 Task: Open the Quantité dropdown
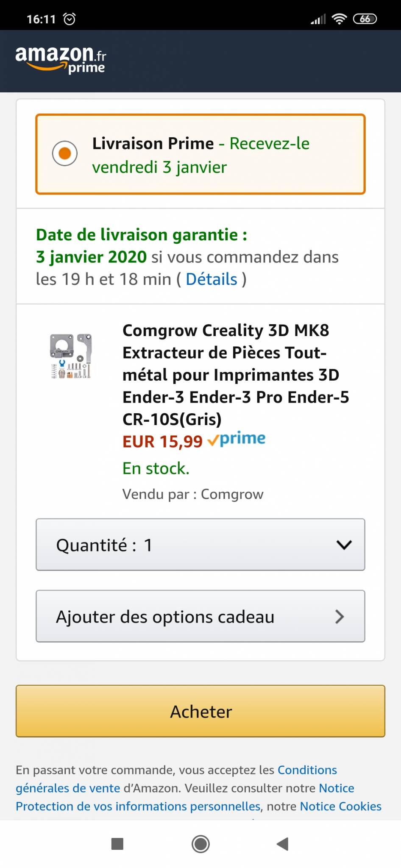pos(200,545)
